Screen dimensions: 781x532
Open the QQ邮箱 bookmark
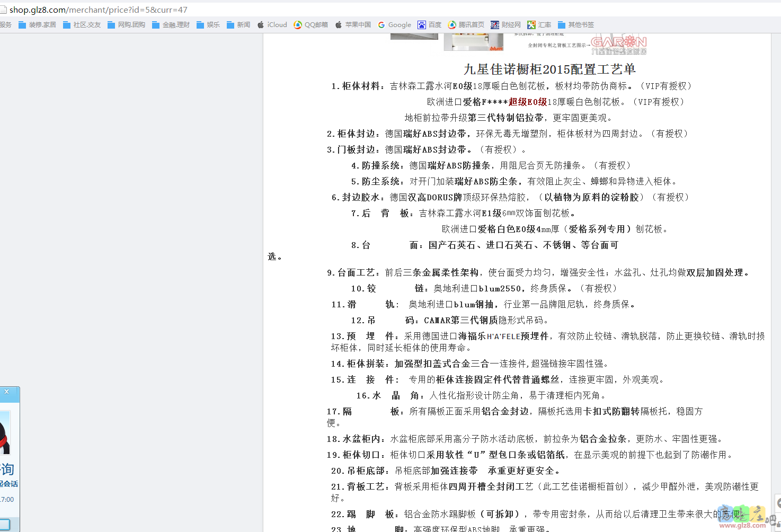[x=311, y=25]
